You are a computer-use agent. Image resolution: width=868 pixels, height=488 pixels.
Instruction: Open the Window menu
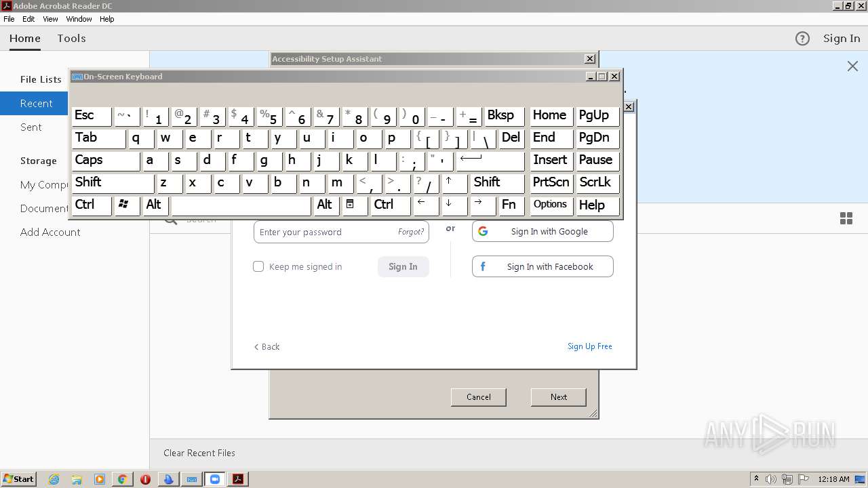(79, 19)
